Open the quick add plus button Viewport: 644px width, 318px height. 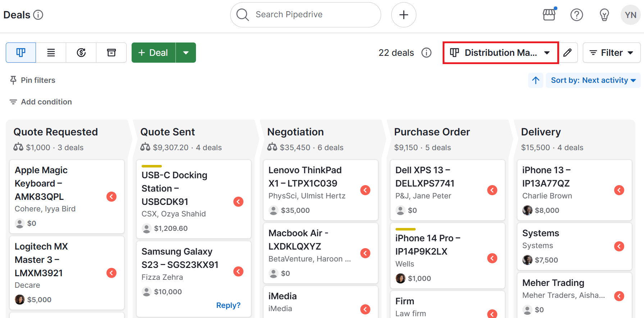(404, 15)
